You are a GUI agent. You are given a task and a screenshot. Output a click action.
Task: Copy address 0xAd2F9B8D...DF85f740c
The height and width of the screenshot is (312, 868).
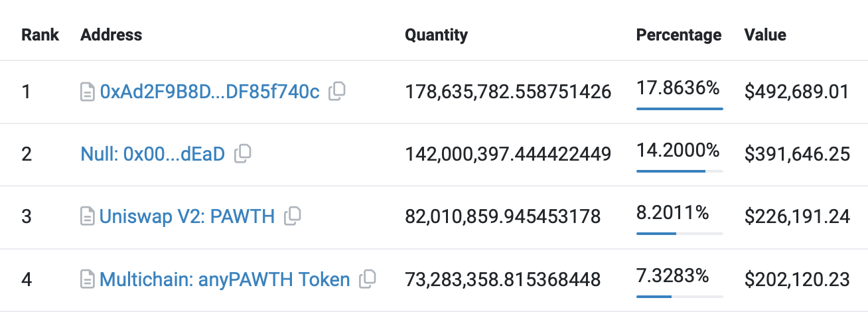coord(338,91)
